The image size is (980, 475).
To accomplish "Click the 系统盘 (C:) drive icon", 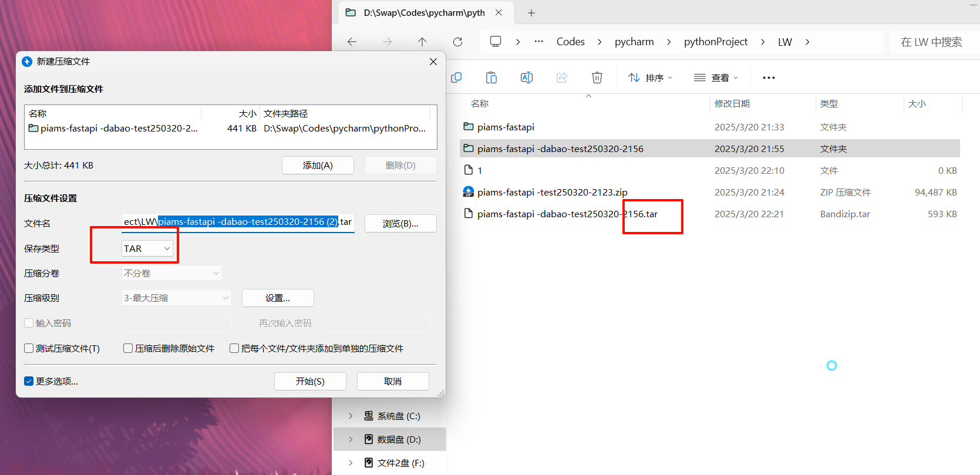I will (369, 416).
